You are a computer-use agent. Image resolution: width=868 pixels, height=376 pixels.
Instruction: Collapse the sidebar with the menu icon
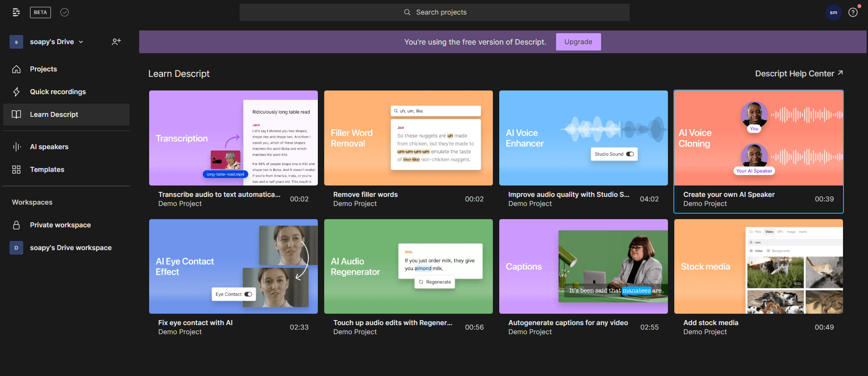click(x=16, y=12)
